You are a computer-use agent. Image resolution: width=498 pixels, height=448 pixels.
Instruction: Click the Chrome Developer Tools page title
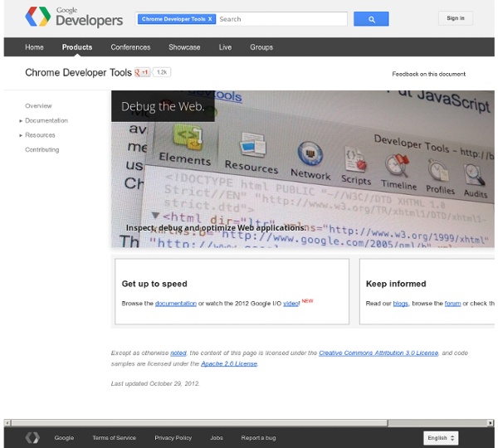coord(79,72)
